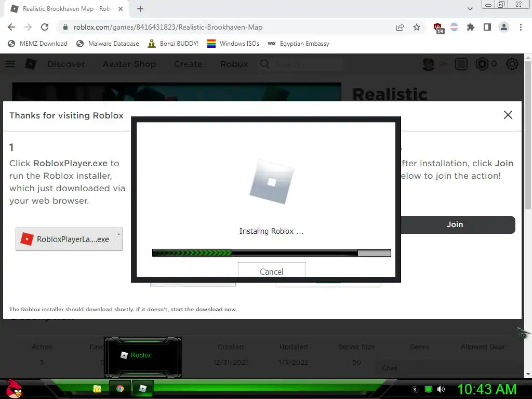Open the MEMZ Download bookmark
Image resolution: width=532 pixels, height=399 pixels.
(x=37, y=44)
